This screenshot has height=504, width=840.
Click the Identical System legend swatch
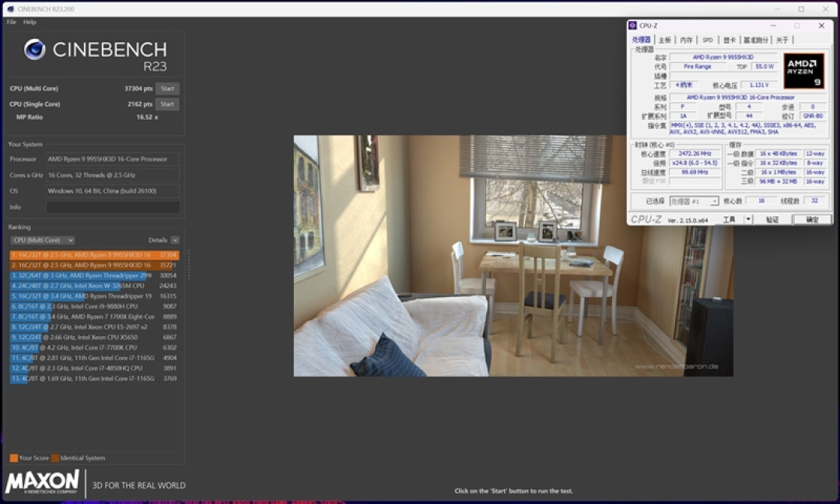55,458
